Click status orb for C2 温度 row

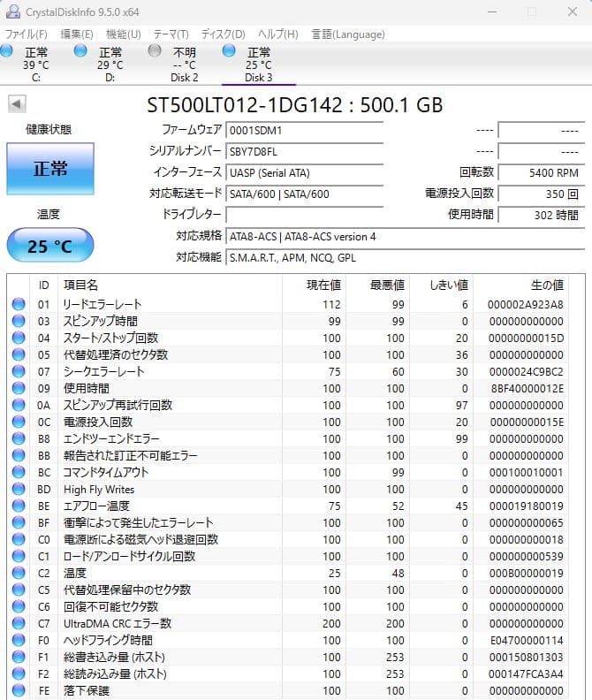pos(19,573)
